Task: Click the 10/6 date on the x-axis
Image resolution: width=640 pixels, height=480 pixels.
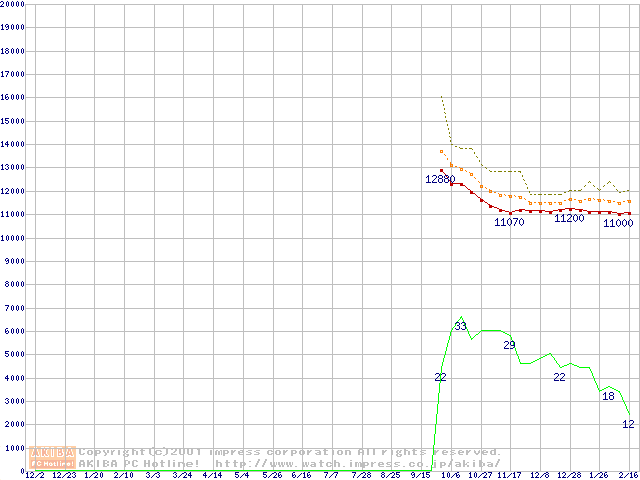Action: [x=450, y=475]
